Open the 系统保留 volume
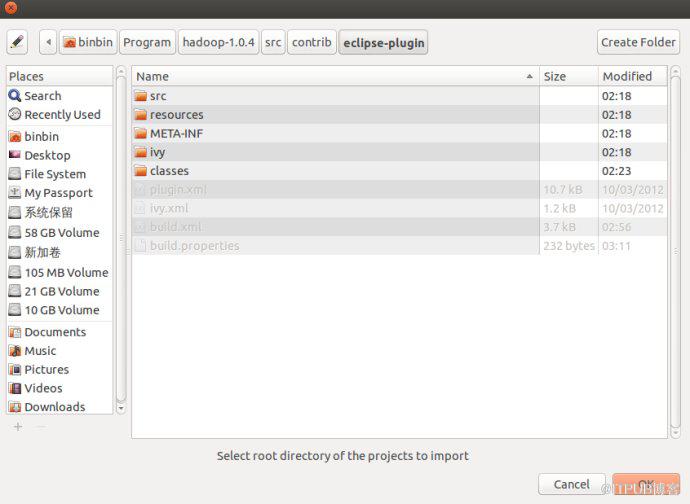Image resolution: width=690 pixels, height=504 pixels. click(60, 213)
